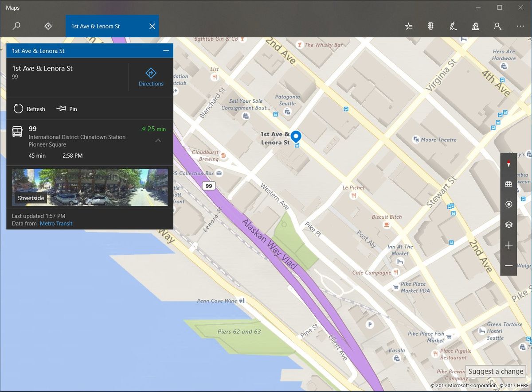Show traffic conditions on the map

430,26
